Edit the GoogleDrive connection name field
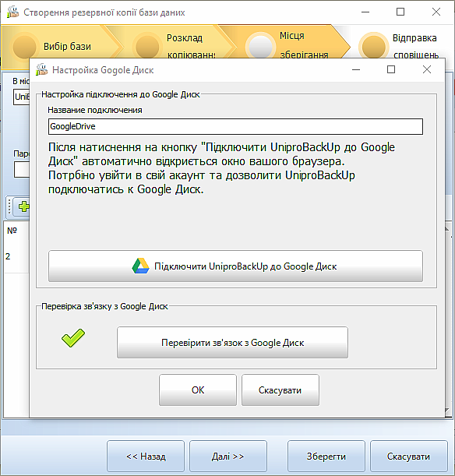455x476 pixels. (235, 126)
